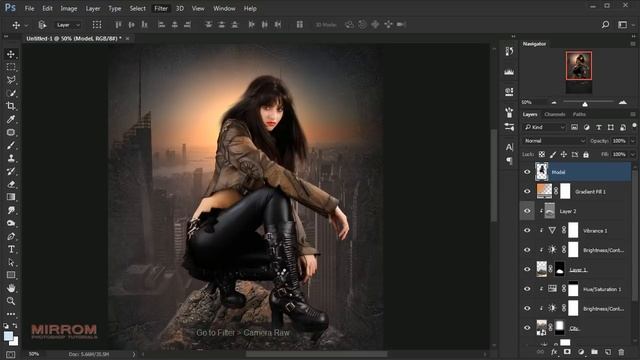Click zoom in mountain in Navigator
Viewport: 640px width, 360px height.
click(622, 102)
